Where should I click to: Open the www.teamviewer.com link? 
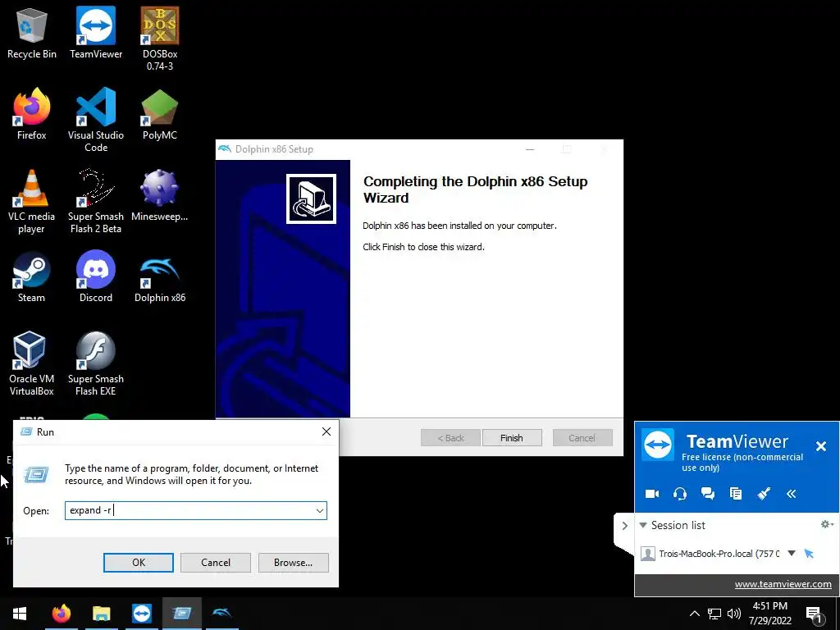pos(783,584)
